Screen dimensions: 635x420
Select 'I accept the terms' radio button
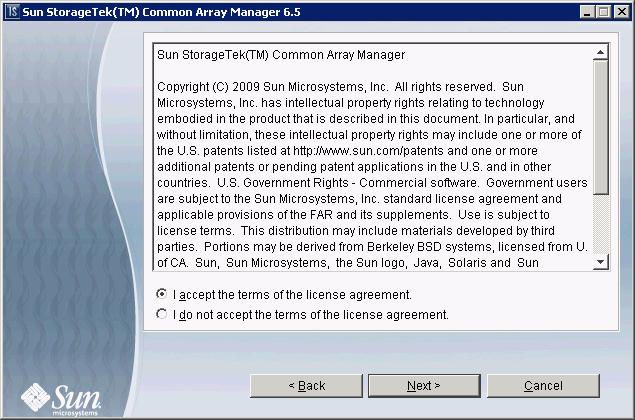162,294
